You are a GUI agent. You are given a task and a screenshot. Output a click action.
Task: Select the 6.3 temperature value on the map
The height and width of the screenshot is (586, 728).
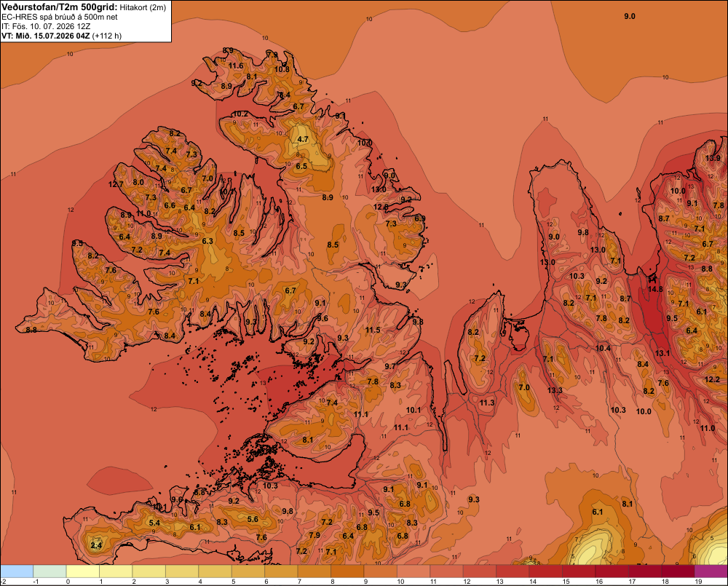click(x=207, y=241)
